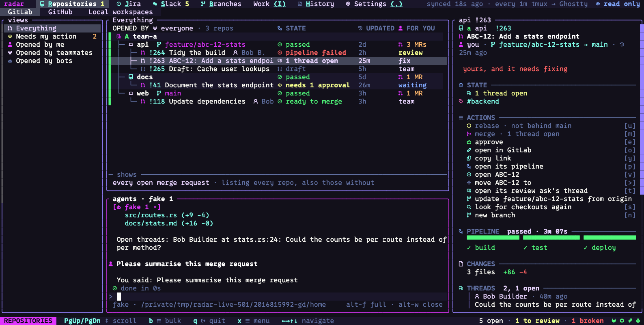644x325 pixels.
Task: Click the person icon beside Opened by me
Action: 10,45
